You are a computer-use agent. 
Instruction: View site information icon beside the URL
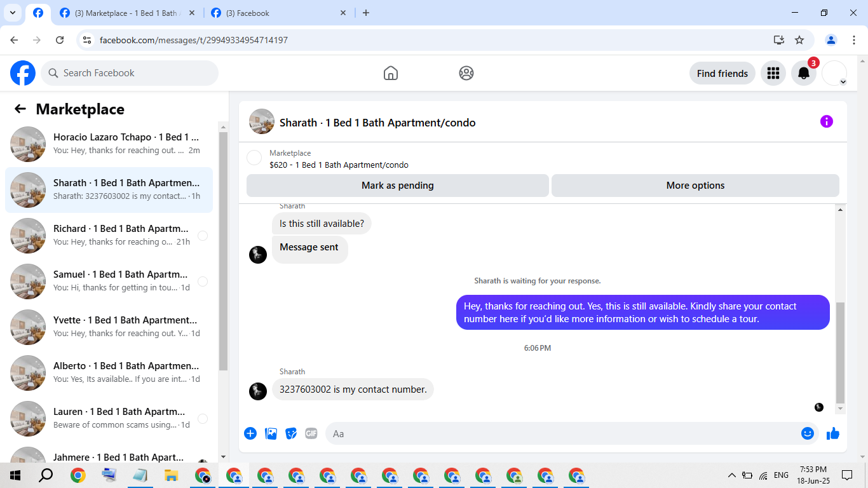(88, 40)
